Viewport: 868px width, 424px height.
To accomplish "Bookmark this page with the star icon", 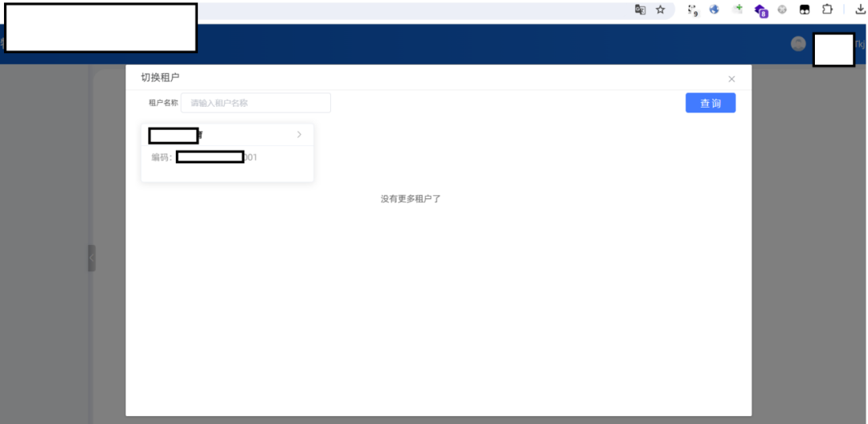I will 660,10.
